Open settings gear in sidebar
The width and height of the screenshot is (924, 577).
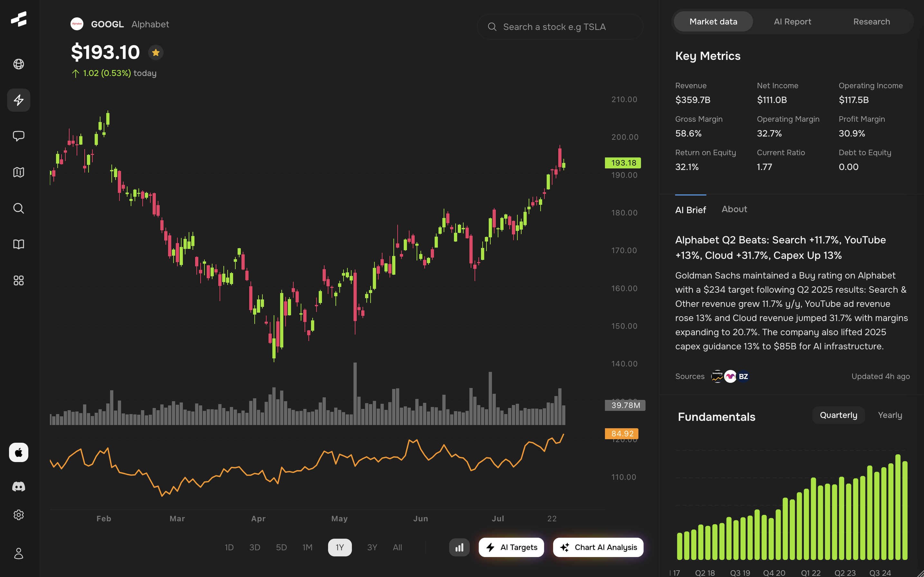19,515
